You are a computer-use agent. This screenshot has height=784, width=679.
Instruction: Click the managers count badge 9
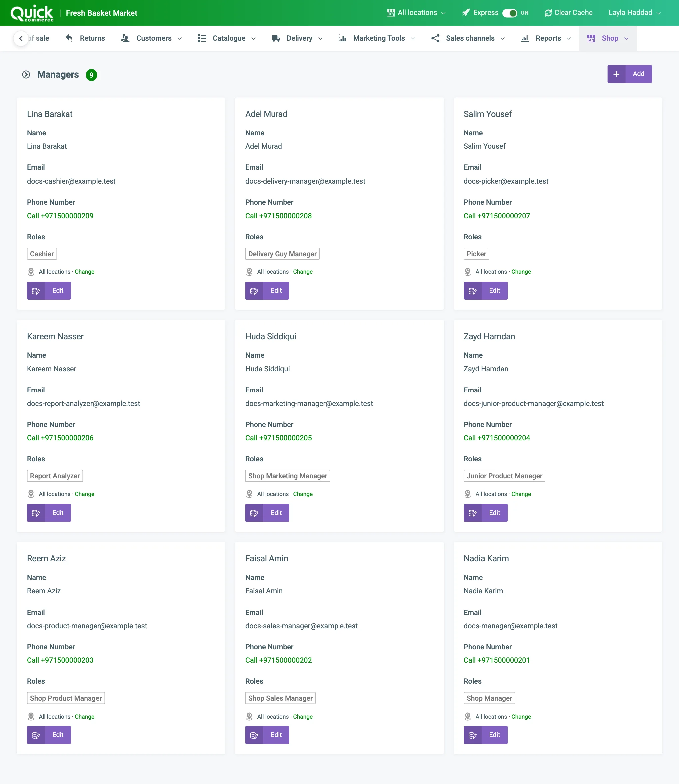tap(91, 75)
